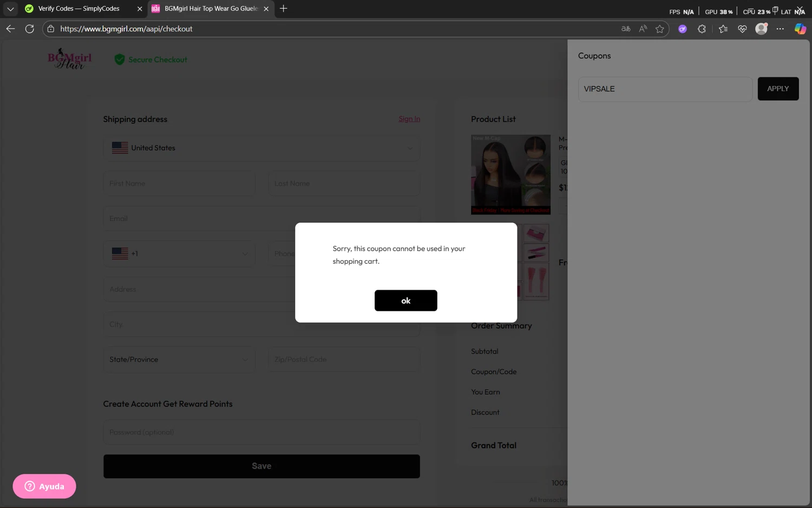The image size is (812, 508).
Task: Open the United States country dropdown
Action: (261, 148)
